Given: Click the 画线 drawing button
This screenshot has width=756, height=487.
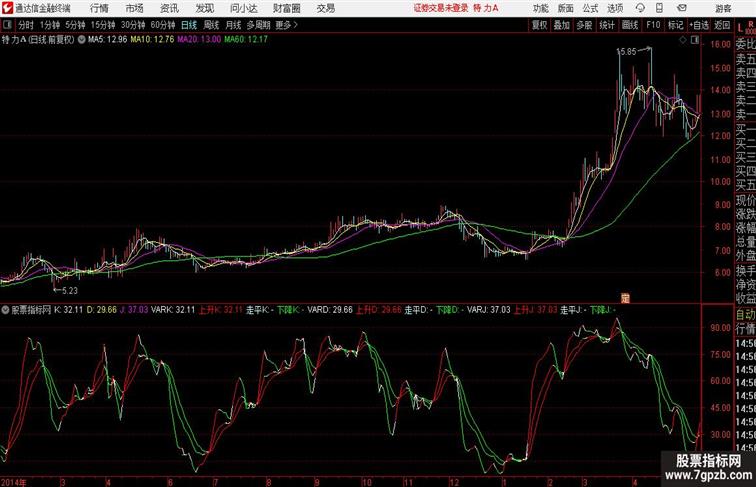Looking at the screenshot, I should tap(630, 25).
